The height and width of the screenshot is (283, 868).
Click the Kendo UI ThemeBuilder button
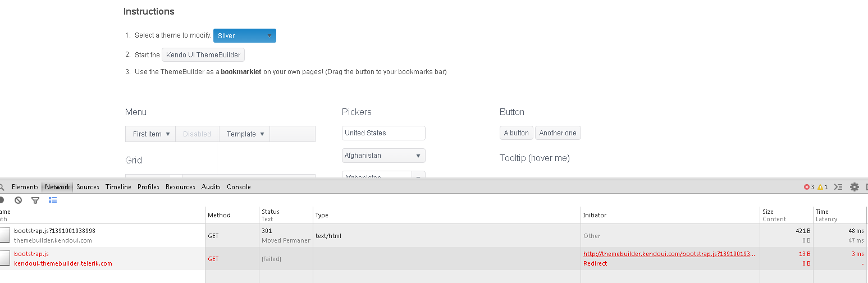203,55
